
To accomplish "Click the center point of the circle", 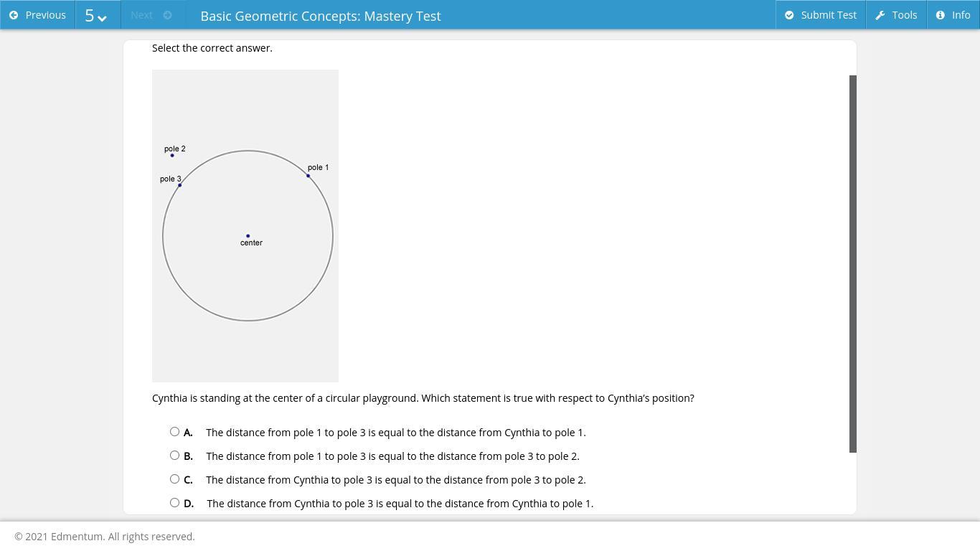I will point(248,235).
